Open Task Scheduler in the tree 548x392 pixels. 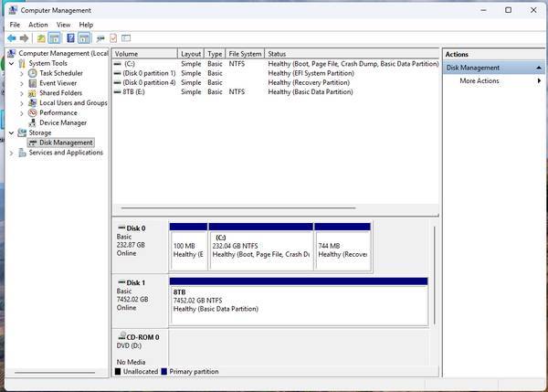(60, 73)
